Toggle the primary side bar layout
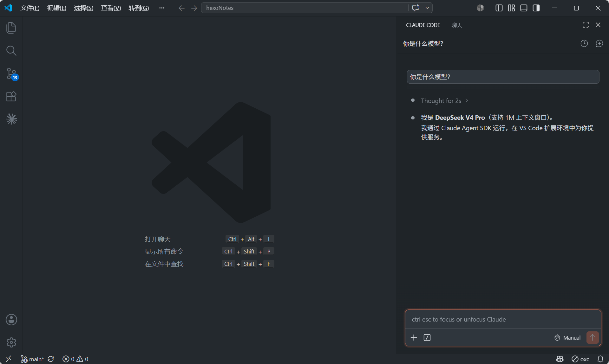The width and height of the screenshot is (609, 364). click(x=499, y=8)
